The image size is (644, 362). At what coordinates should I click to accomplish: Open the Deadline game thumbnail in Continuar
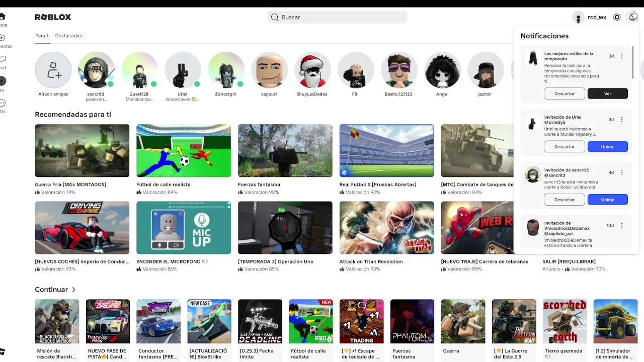coord(260,322)
